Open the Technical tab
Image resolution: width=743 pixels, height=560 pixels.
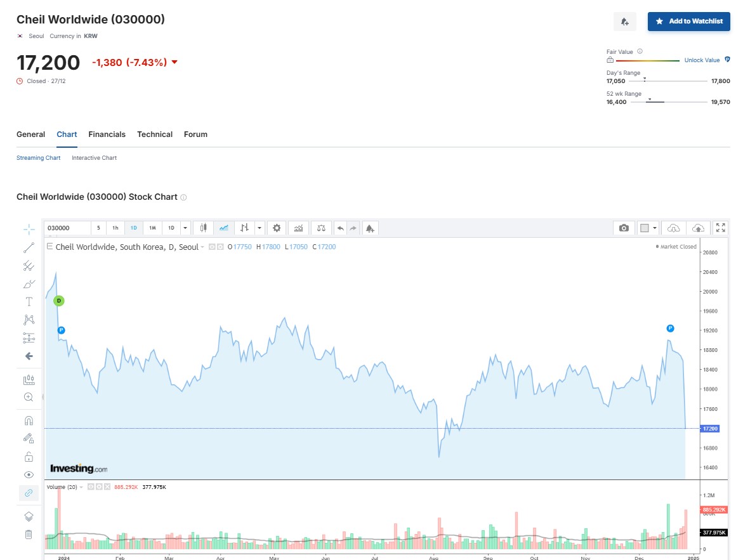point(155,134)
